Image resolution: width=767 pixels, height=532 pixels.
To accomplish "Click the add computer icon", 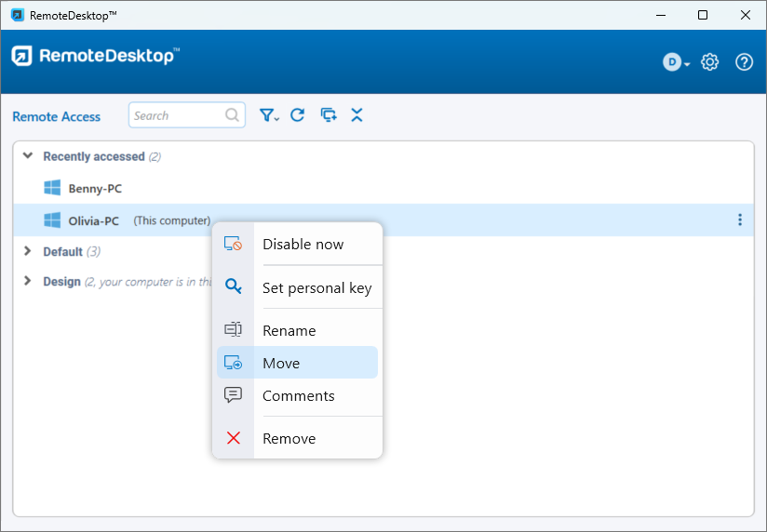I will pos(328,115).
